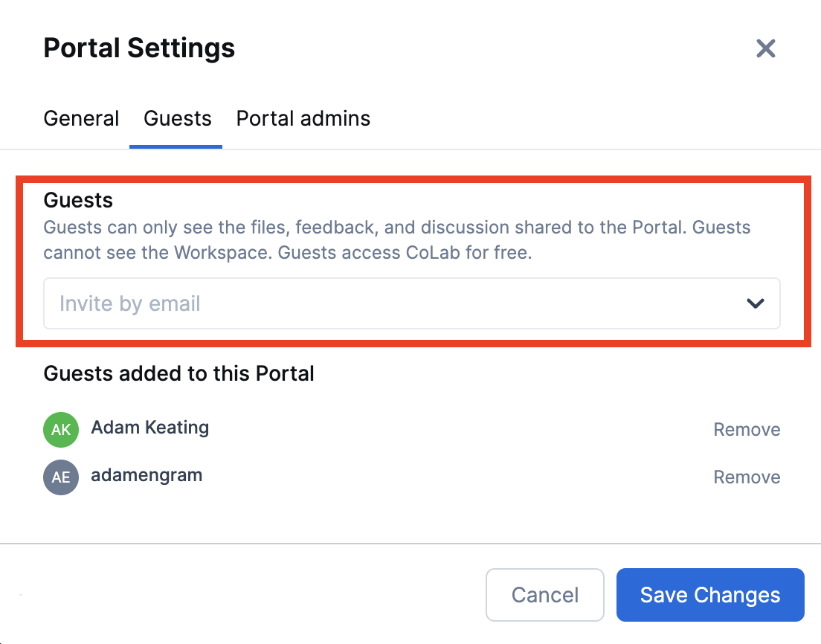The height and width of the screenshot is (644, 821).
Task: Click Adam Keating's green AK avatar
Action: pyautogui.click(x=61, y=430)
